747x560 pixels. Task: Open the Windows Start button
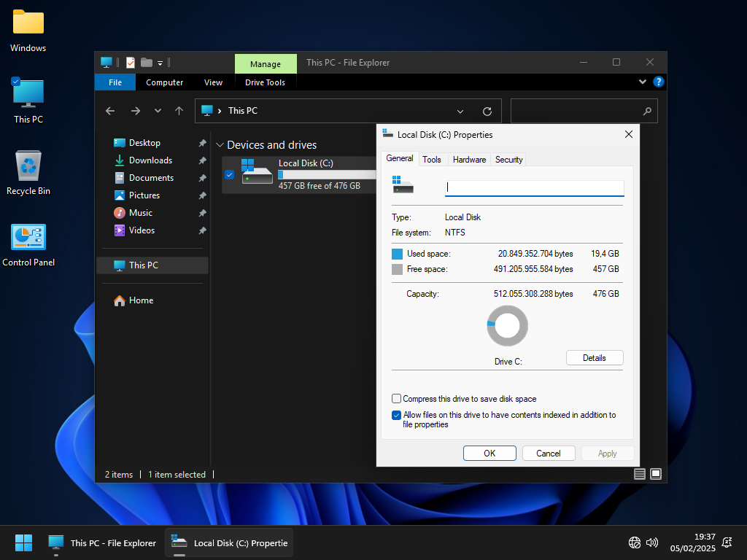[23, 542]
